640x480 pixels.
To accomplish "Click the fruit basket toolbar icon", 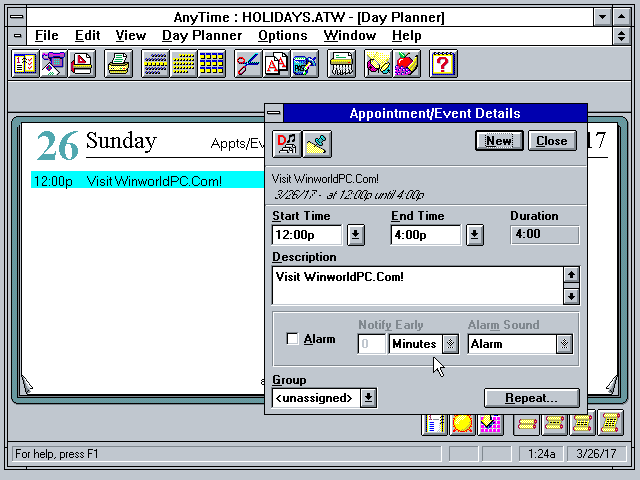I will 406,64.
